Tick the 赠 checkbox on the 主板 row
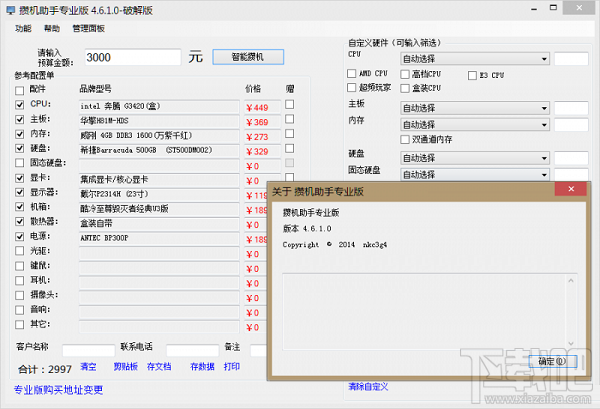Screen dimensions: 600x409 click(x=290, y=119)
